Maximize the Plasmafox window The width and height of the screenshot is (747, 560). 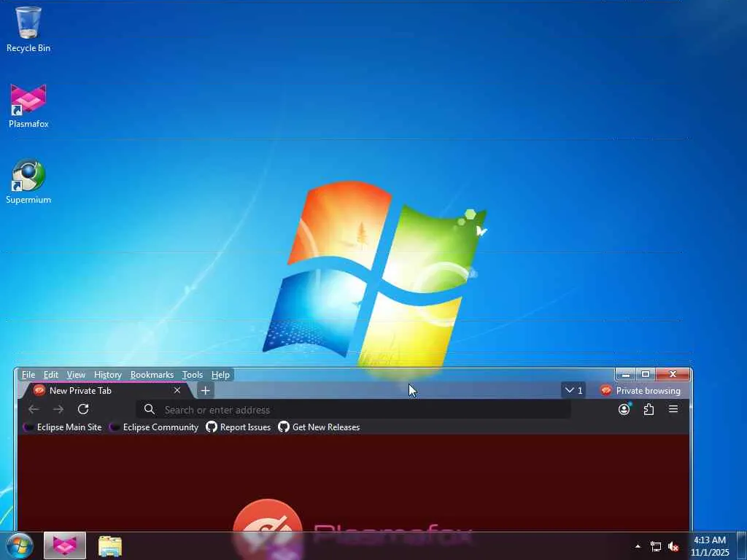point(646,374)
